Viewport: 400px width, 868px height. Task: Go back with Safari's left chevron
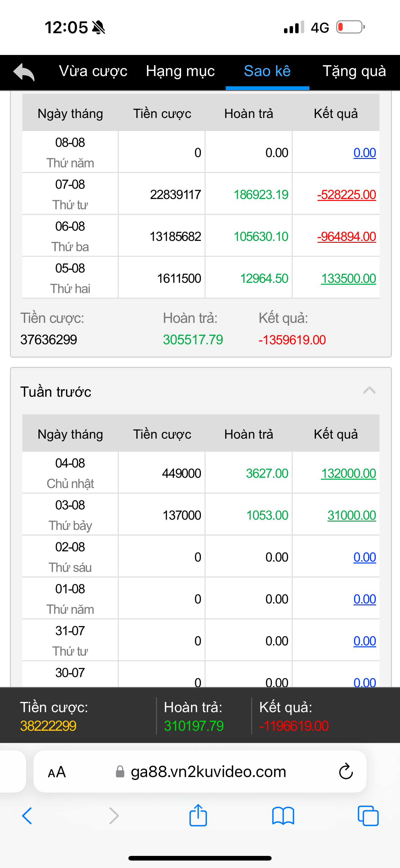(27, 816)
